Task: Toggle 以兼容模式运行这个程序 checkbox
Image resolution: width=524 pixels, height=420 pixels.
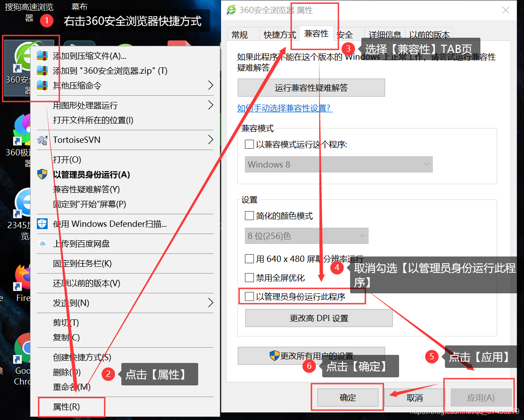Action: coord(249,144)
